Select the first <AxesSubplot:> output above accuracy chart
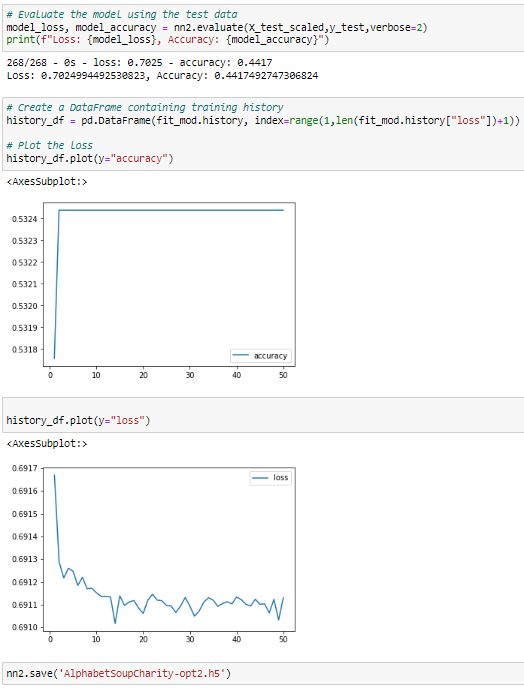Viewport: 524px width, 693px height. (47, 182)
